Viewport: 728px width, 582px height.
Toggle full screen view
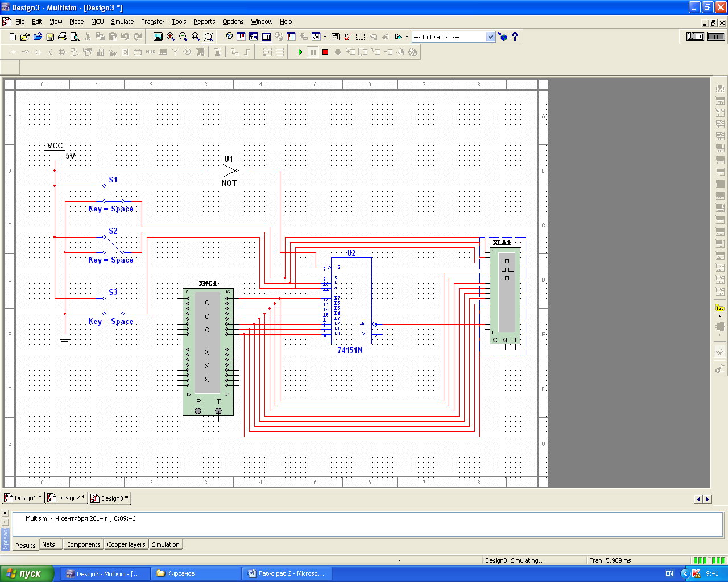[x=158, y=36]
